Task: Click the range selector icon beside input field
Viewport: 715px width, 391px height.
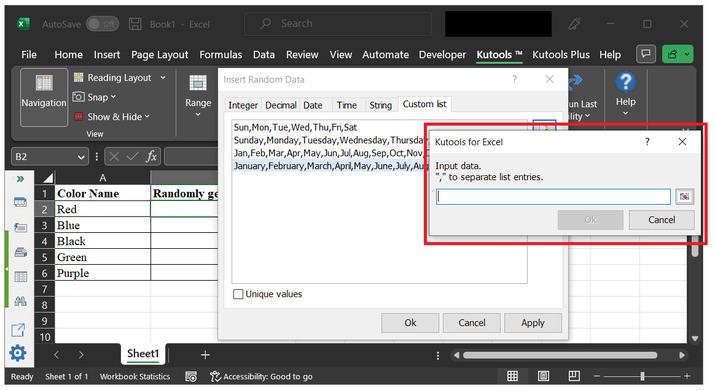Action: click(684, 197)
